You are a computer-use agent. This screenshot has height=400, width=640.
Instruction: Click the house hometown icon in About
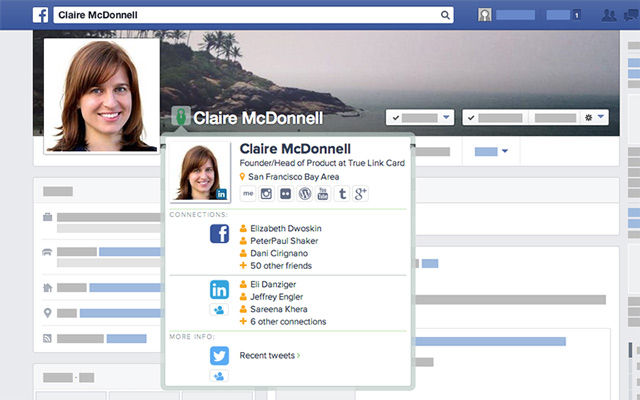click(48, 288)
